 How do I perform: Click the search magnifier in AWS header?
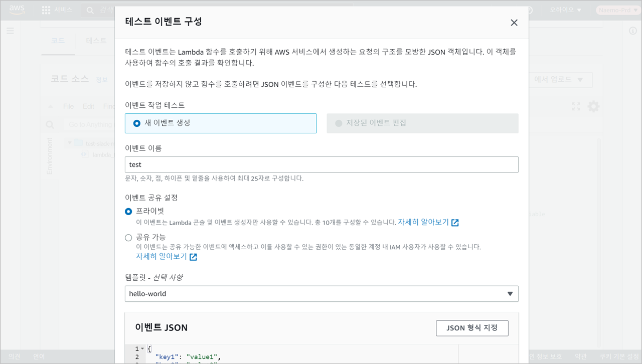coord(90,10)
